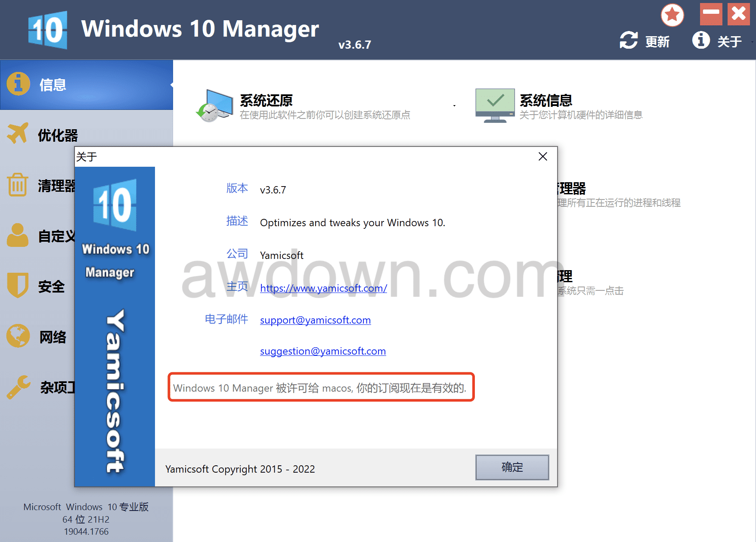This screenshot has width=756, height=542.
Task: Click the Windows 10 Manager logo in header
Action: pyautogui.click(x=47, y=30)
